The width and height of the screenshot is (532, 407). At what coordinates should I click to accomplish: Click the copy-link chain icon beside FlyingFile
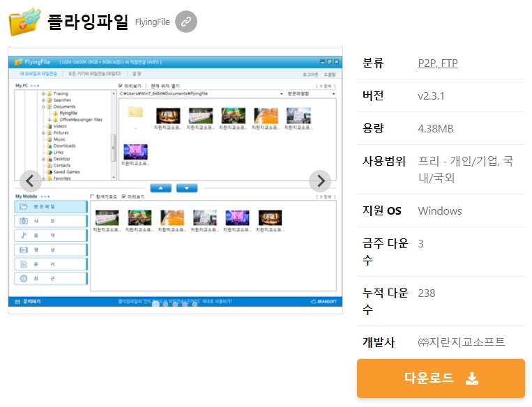point(186,22)
